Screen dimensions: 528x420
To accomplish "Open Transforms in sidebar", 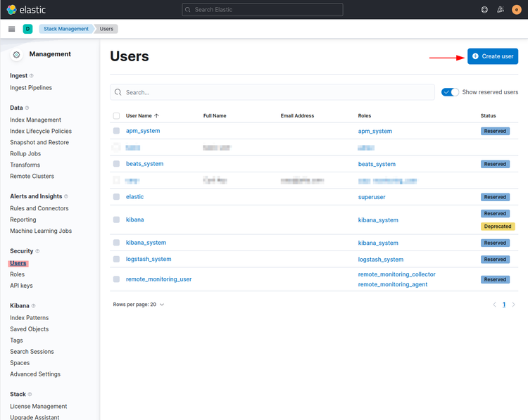I will (x=25, y=165).
